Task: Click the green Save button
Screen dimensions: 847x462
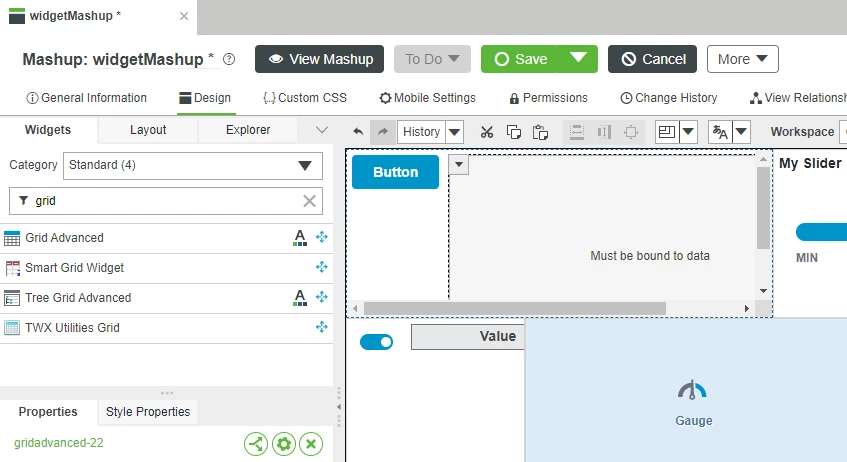Action: click(x=521, y=59)
